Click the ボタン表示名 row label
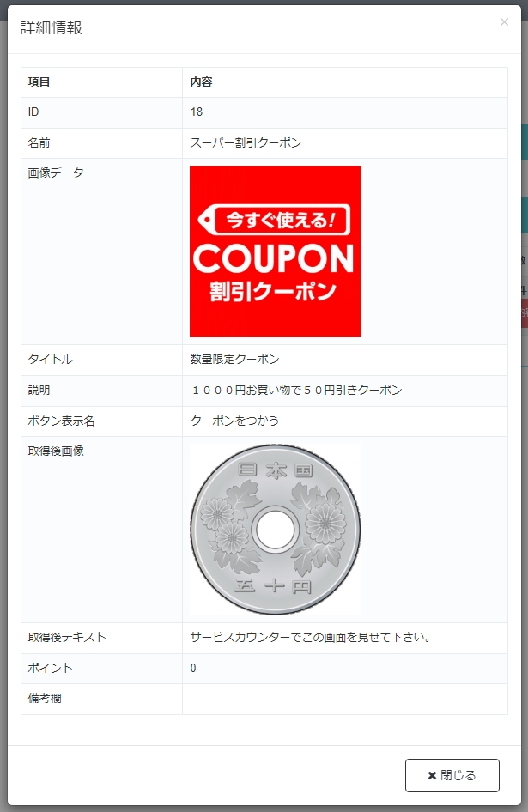The image size is (528, 812). coord(61,421)
